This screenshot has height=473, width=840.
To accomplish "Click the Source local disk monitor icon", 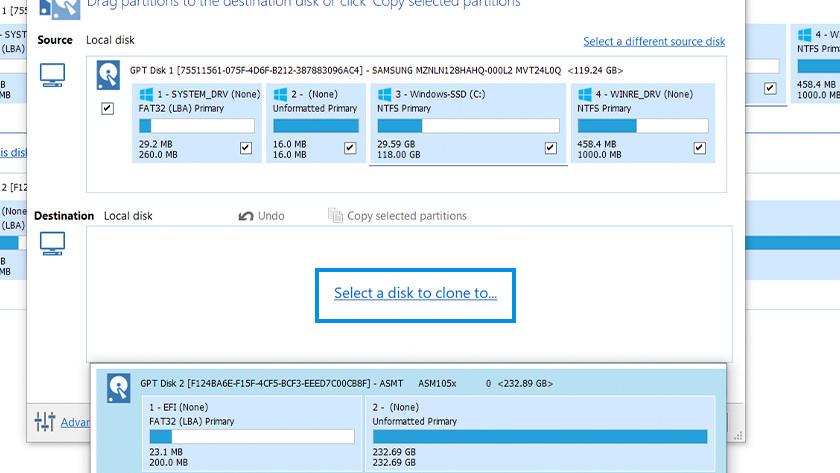I will [52, 75].
